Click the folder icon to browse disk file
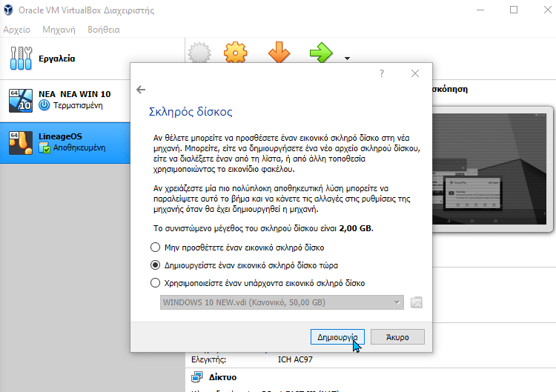 417,302
